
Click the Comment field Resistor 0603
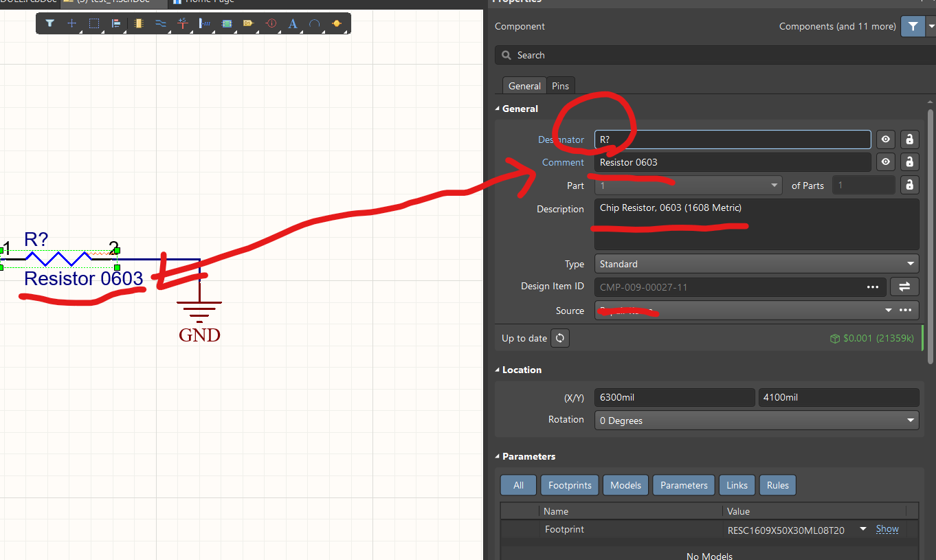tap(733, 162)
